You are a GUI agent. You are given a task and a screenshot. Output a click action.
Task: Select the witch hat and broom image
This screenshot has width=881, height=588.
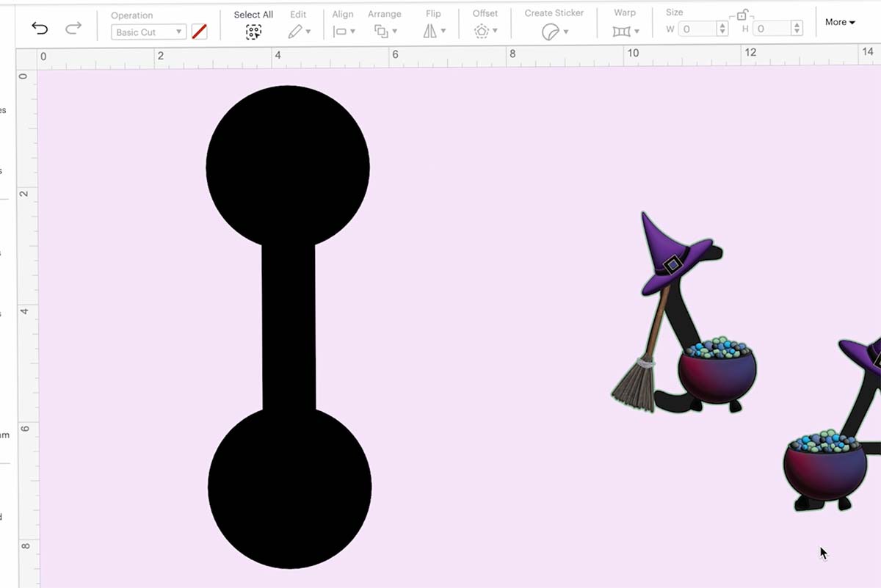coord(684,313)
